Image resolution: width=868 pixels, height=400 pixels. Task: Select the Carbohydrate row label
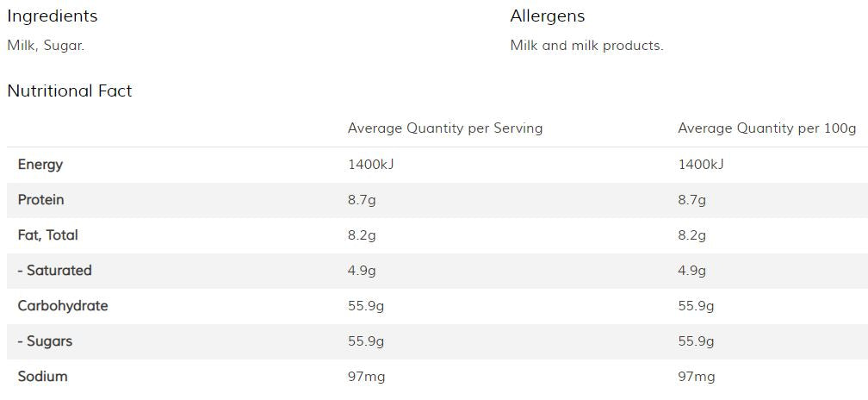tap(63, 306)
